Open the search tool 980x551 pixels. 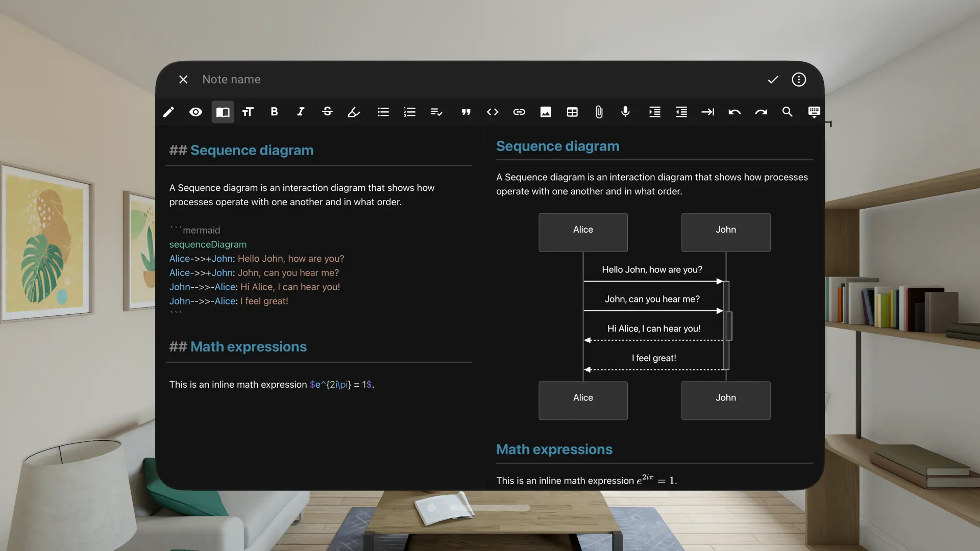787,112
